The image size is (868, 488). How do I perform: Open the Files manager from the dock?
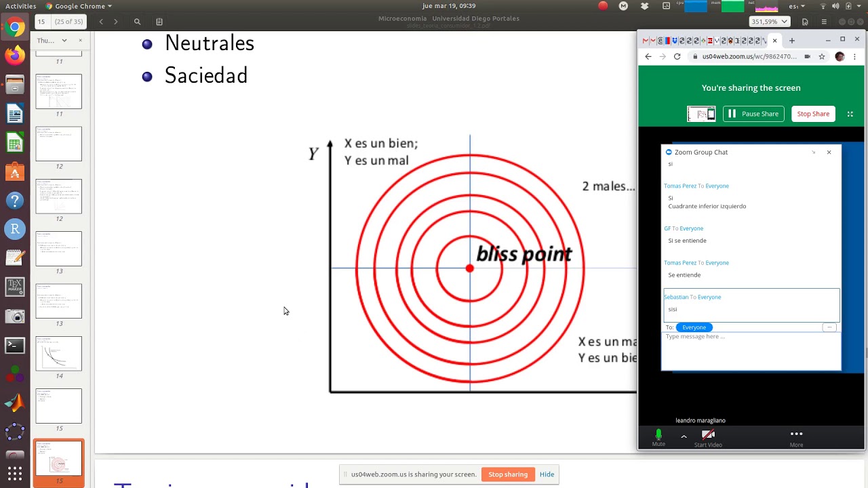[x=15, y=85]
